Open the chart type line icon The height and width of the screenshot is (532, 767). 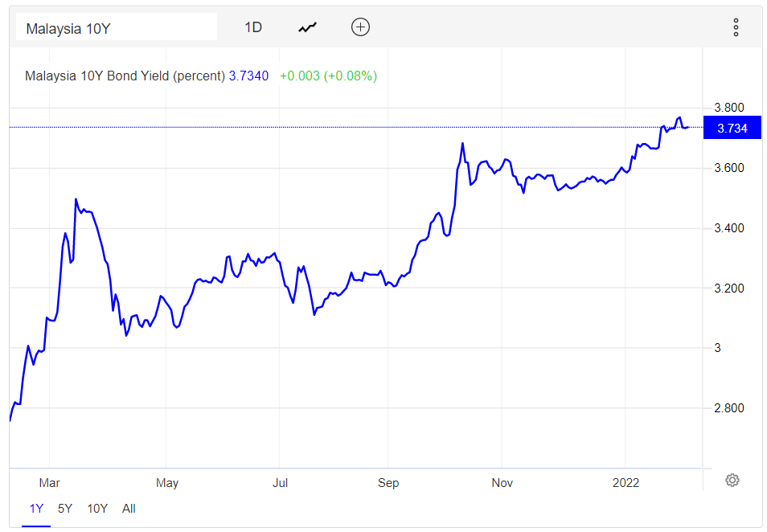point(308,27)
